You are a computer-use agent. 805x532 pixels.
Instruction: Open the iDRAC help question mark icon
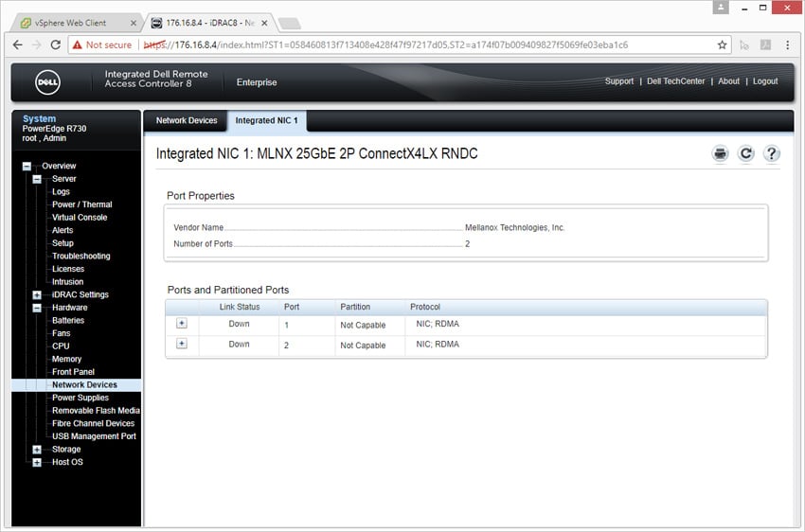click(x=771, y=153)
